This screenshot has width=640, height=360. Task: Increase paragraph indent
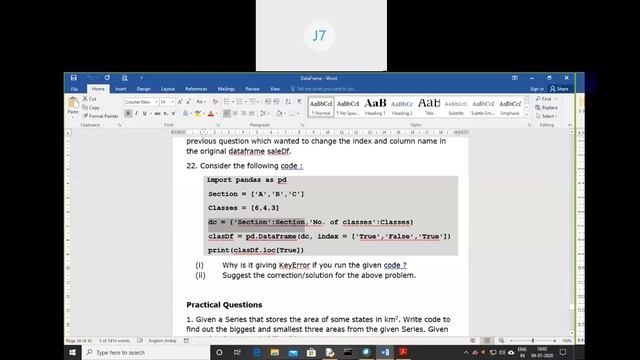pyautogui.click(x=276, y=102)
